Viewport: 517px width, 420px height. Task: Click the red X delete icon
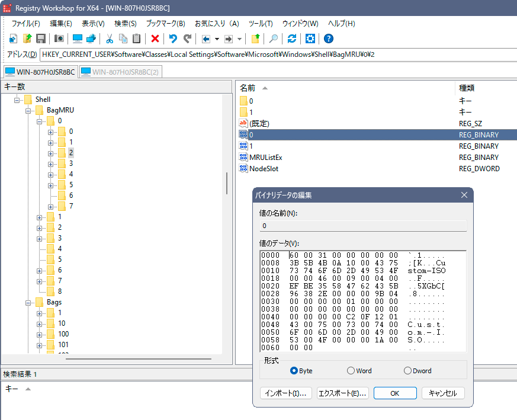point(155,39)
